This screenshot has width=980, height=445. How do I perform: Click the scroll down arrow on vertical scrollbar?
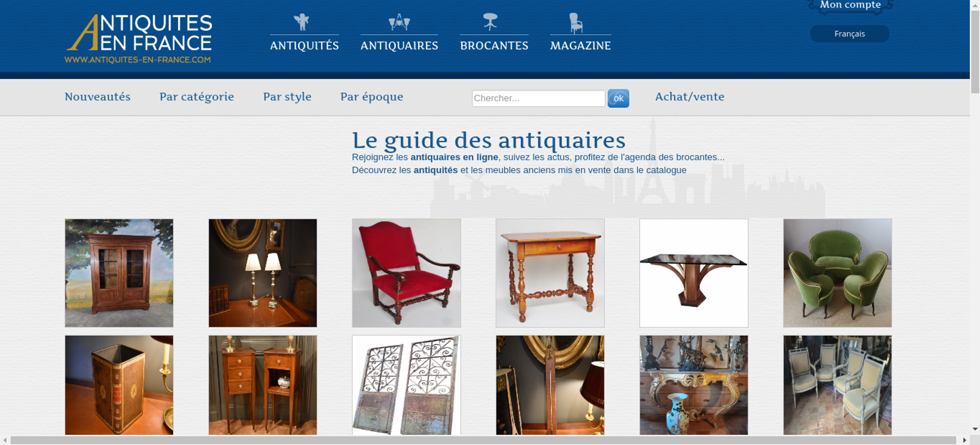[x=975, y=429]
